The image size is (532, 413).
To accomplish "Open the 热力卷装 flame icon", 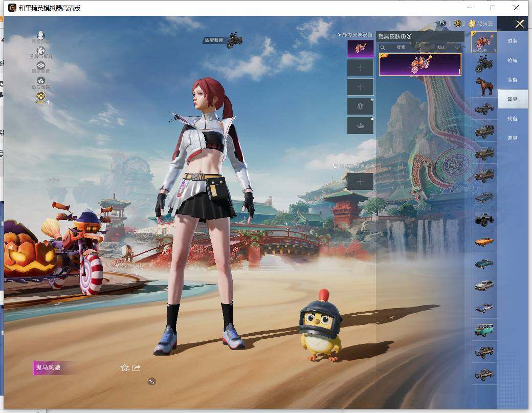I will 41,81.
